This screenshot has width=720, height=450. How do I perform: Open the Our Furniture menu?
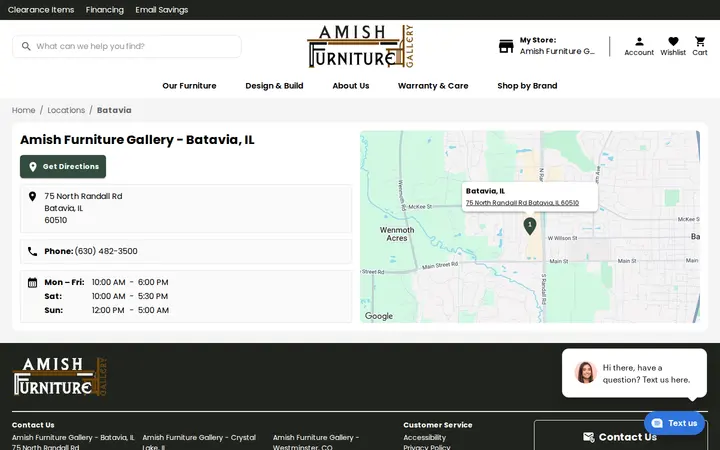pyautogui.click(x=189, y=86)
